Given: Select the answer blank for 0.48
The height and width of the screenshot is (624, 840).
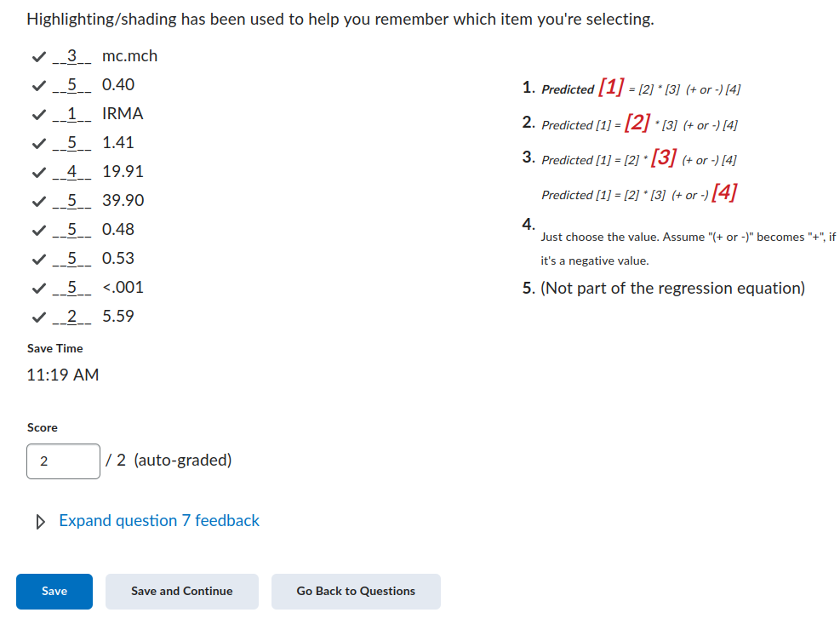Looking at the screenshot, I should click(71, 230).
